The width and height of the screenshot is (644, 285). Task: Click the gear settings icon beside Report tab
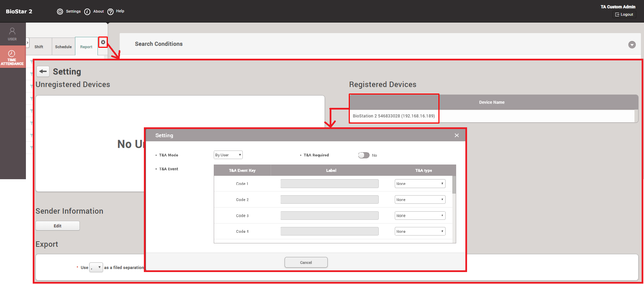point(103,42)
